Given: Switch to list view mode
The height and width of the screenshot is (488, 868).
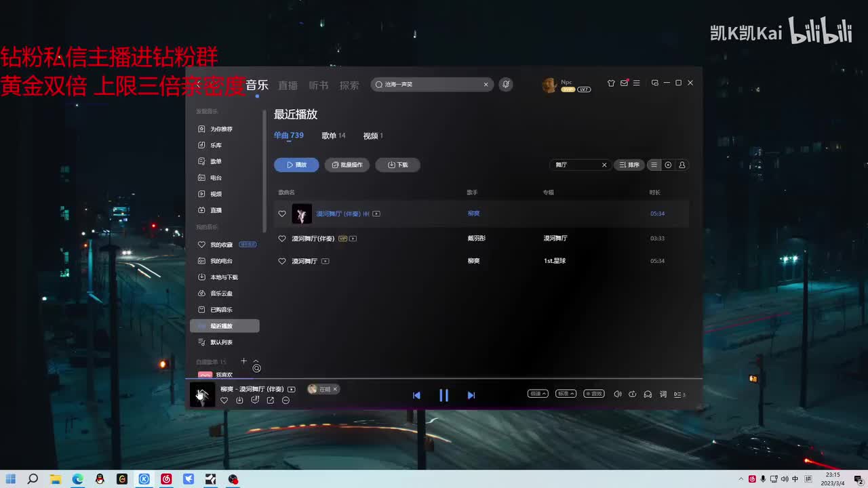Looking at the screenshot, I should (x=654, y=165).
